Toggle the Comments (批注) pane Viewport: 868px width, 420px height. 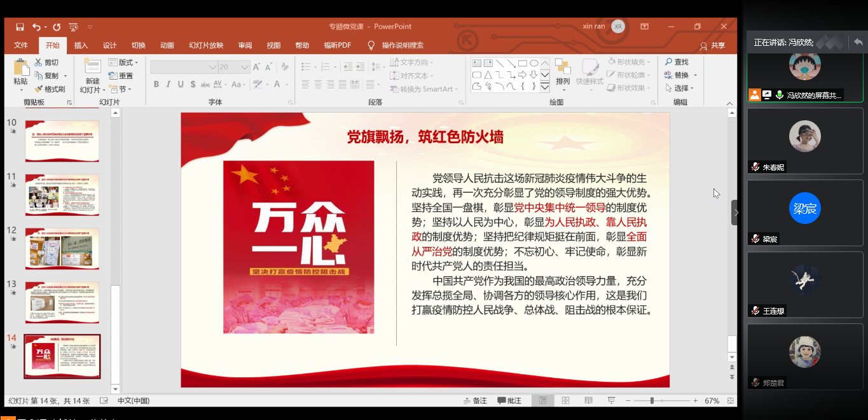509,401
